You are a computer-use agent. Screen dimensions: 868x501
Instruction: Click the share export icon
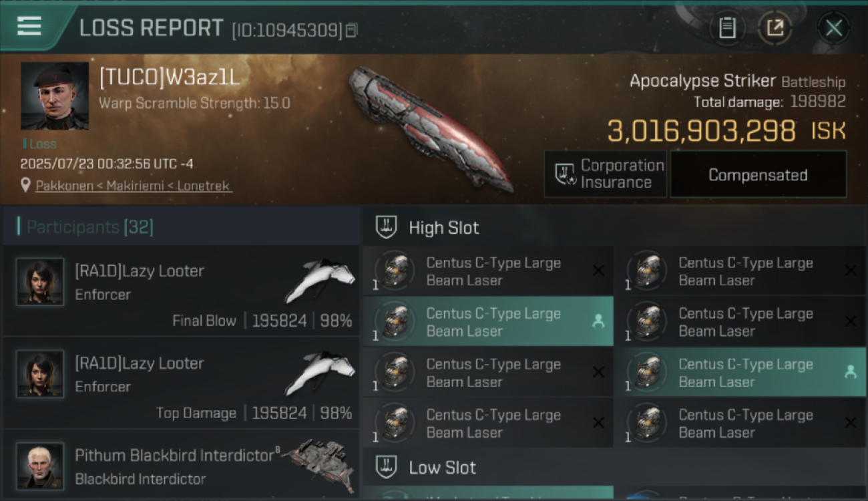[775, 27]
